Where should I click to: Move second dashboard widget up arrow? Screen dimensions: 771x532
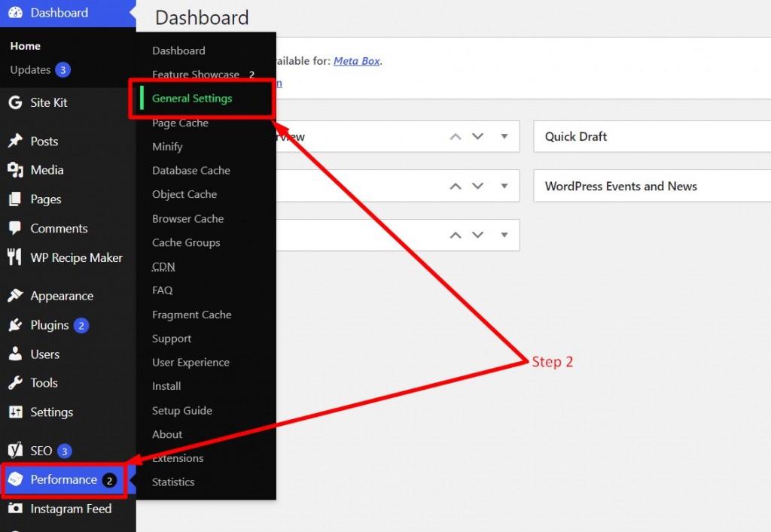coord(456,186)
